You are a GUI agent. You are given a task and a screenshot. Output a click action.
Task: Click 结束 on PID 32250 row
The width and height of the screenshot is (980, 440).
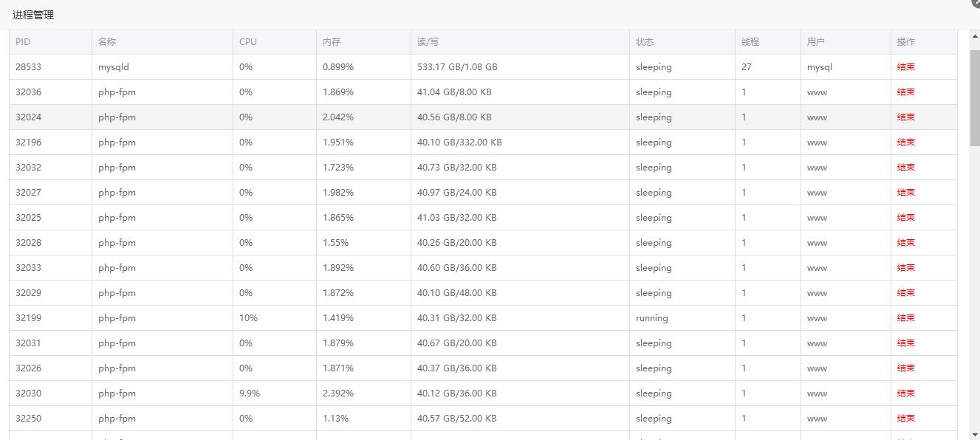point(905,419)
